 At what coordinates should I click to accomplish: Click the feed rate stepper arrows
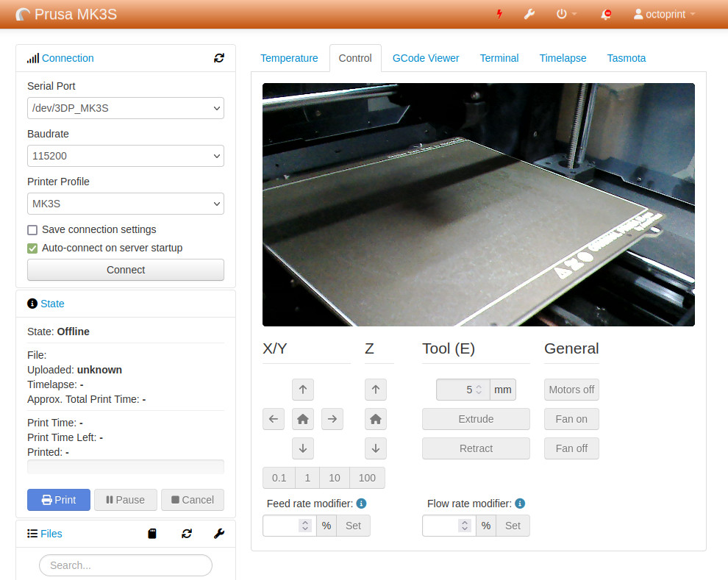(x=305, y=526)
